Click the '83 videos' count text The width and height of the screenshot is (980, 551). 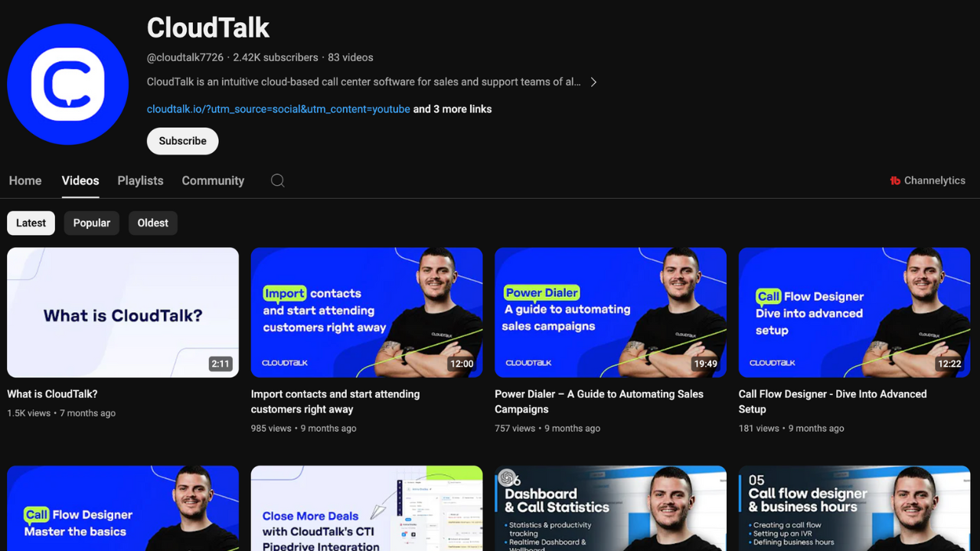[351, 57]
